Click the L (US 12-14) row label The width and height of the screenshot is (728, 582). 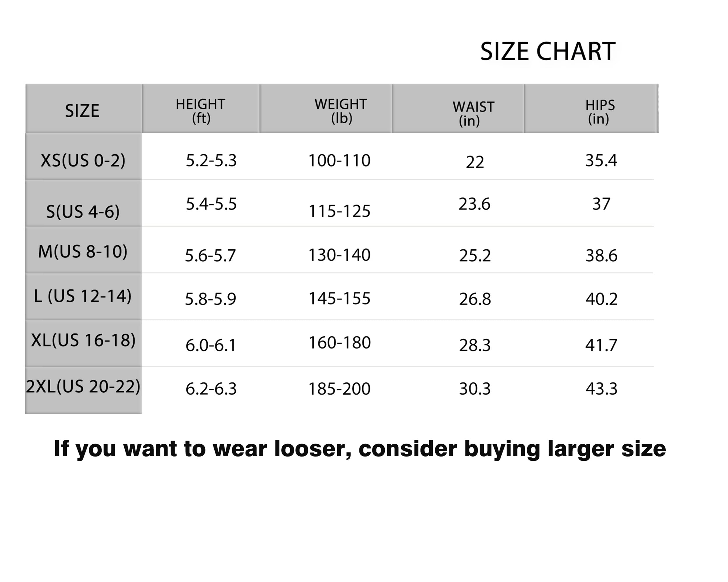click(83, 296)
